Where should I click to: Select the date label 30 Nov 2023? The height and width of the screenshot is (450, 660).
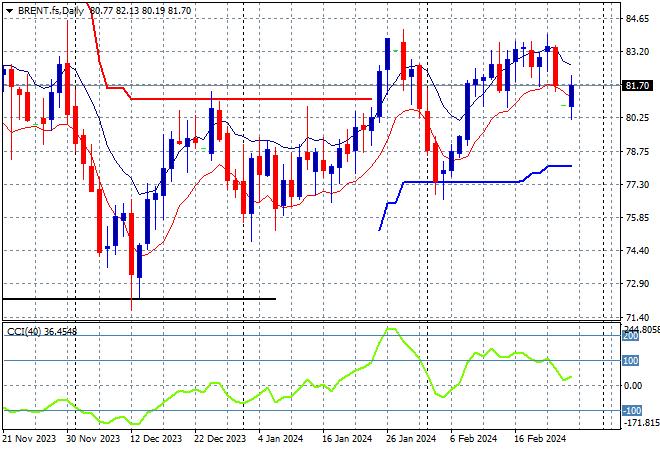click(x=93, y=439)
